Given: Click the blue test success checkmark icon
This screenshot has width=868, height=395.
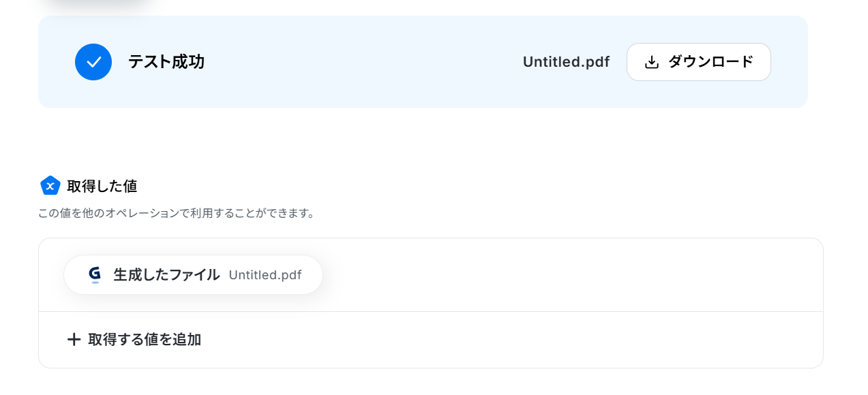Looking at the screenshot, I should pos(93,62).
